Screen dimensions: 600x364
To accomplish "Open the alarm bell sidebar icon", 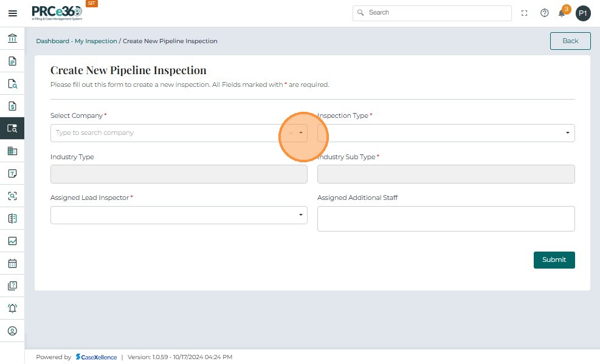I will [12, 308].
